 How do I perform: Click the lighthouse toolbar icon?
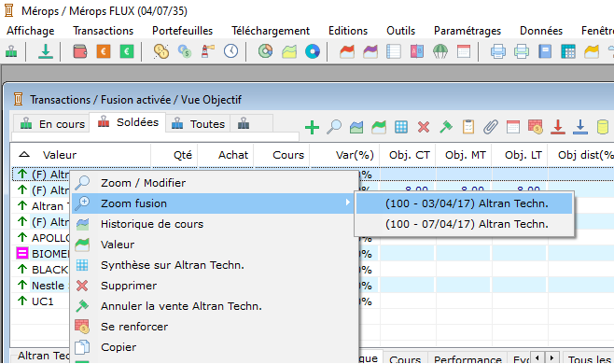point(207,51)
